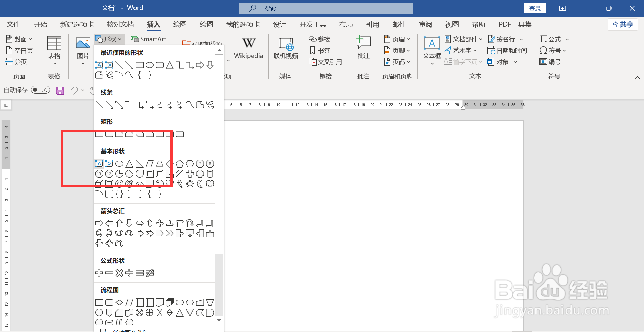Image resolution: width=644 pixels, height=332 pixels.
Task: Pick the left-right arrow in Block Arrows
Action: [x=140, y=223]
